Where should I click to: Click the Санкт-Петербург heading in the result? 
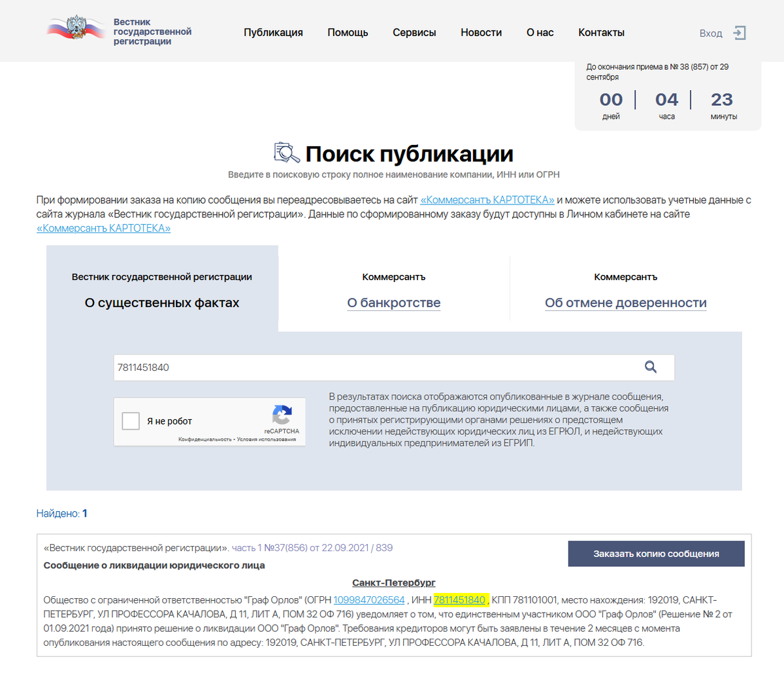394,583
